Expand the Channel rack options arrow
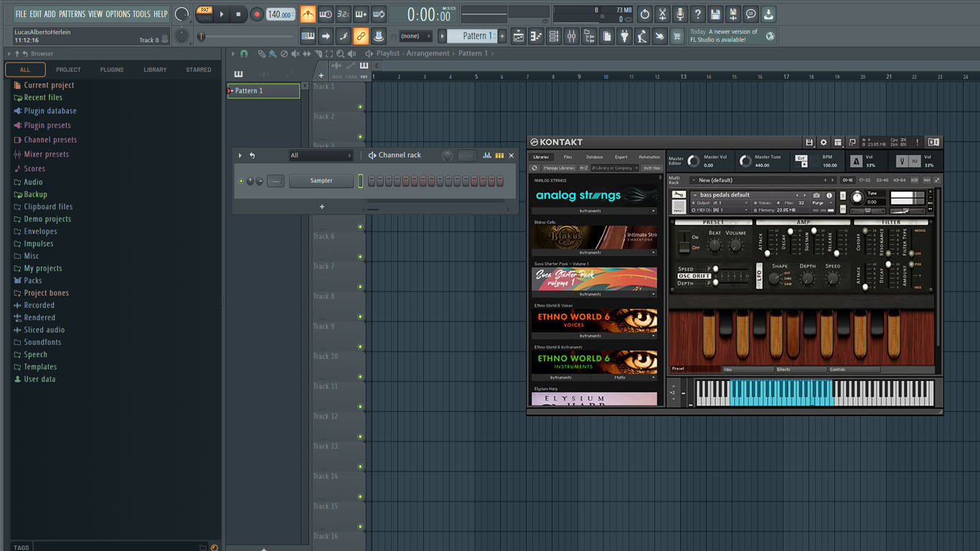The height and width of the screenshot is (551, 980). point(240,155)
